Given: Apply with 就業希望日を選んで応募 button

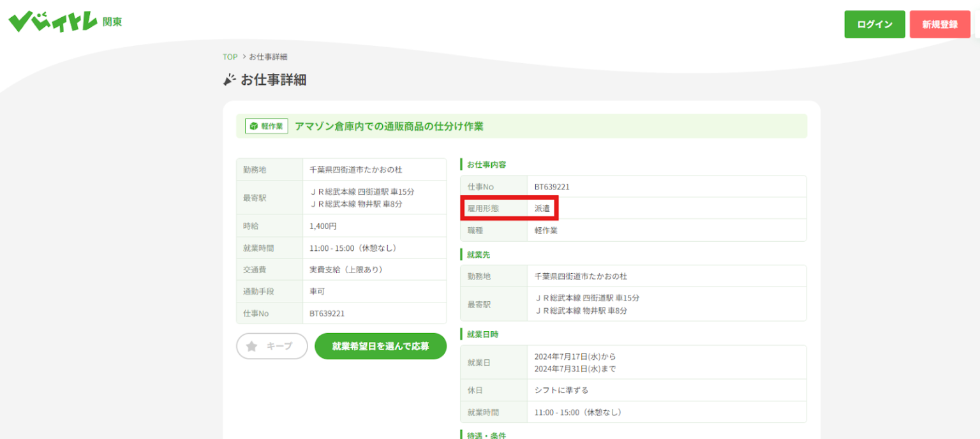Looking at the screenshot, I should (x=380, y=346).
